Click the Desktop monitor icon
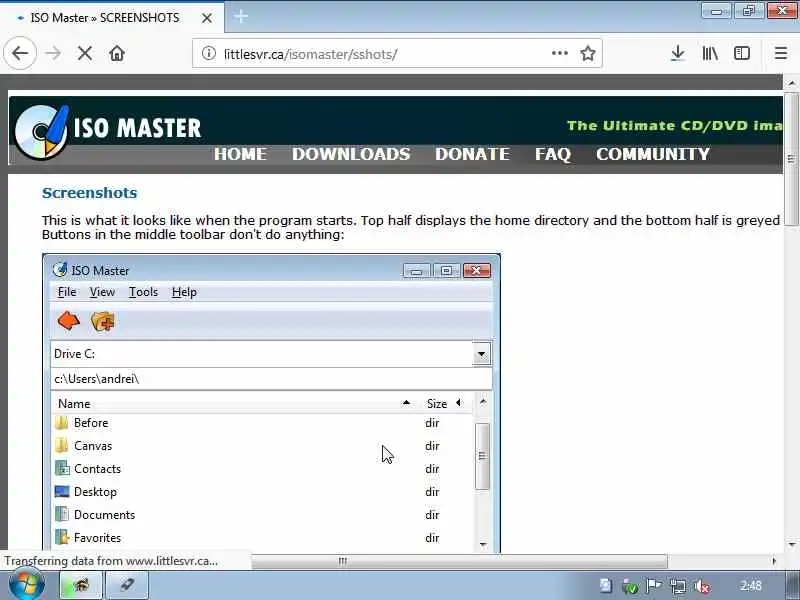 click(x=62, y=491)
